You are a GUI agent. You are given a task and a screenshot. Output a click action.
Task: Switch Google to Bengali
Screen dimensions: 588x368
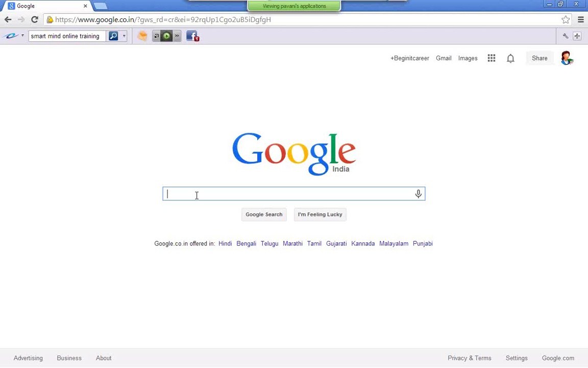pos(247,244)
